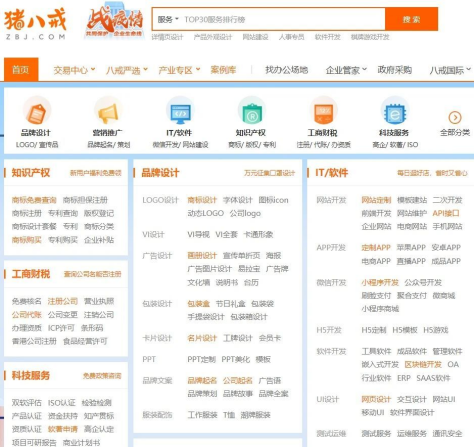Click 定制APP link
Image resolution: width=475 pixels, height=447 pixels.
pyautogui.click(x=376, y=248)
